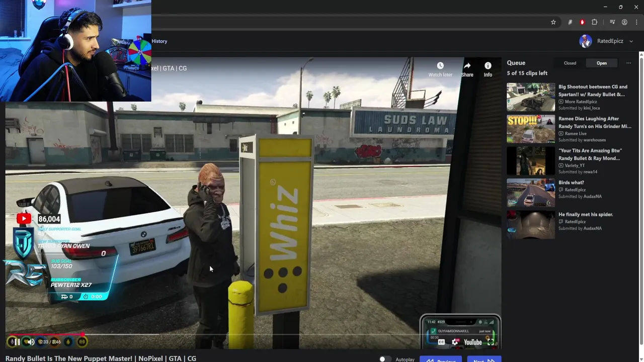The height and width of the screenshot is (362, 644).
Task: Open the feather-shaped browser extension
Action: point(570,22)
